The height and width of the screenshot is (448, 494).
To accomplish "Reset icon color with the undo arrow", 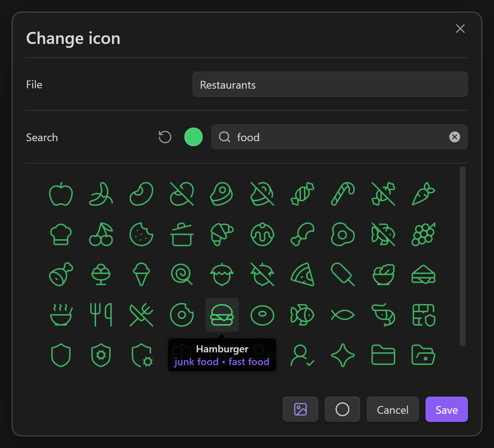I will (x=165, y=137).
